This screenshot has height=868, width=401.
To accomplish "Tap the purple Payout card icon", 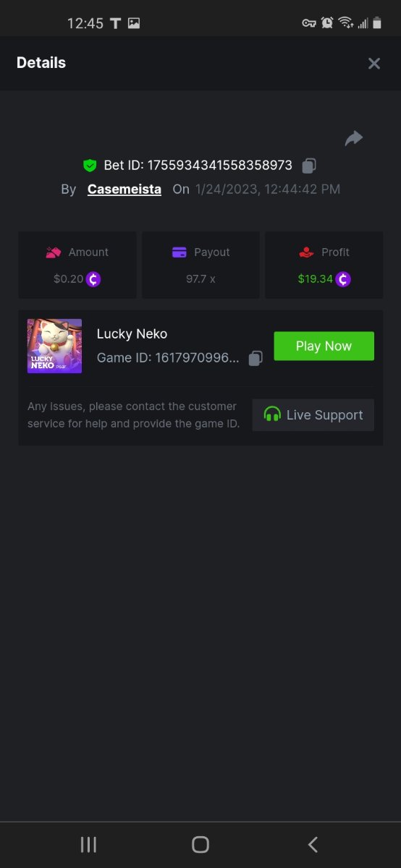I will pyautogui.click(x=180, y=252).
